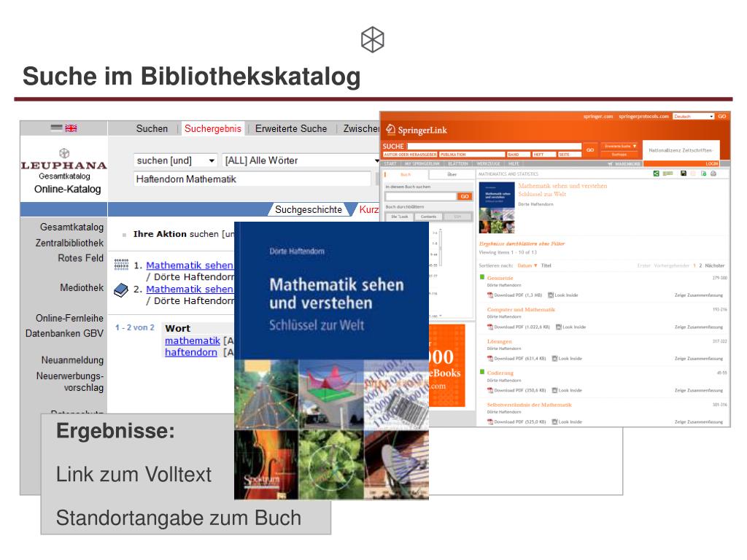Screen dimensions: 747x560
Task: Switch to the Suchen tab in the catalog
Action: click(x=152, y=128)
